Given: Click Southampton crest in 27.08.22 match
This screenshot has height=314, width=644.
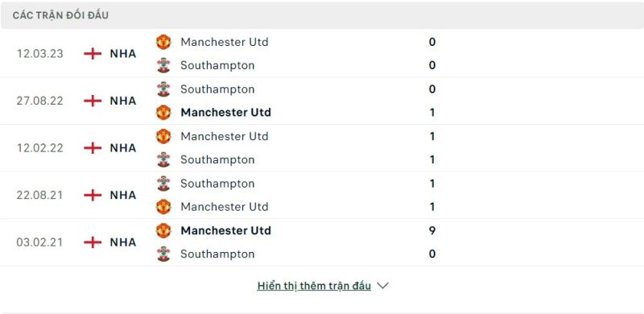Looking at the screenshot, I should point(163,89).
